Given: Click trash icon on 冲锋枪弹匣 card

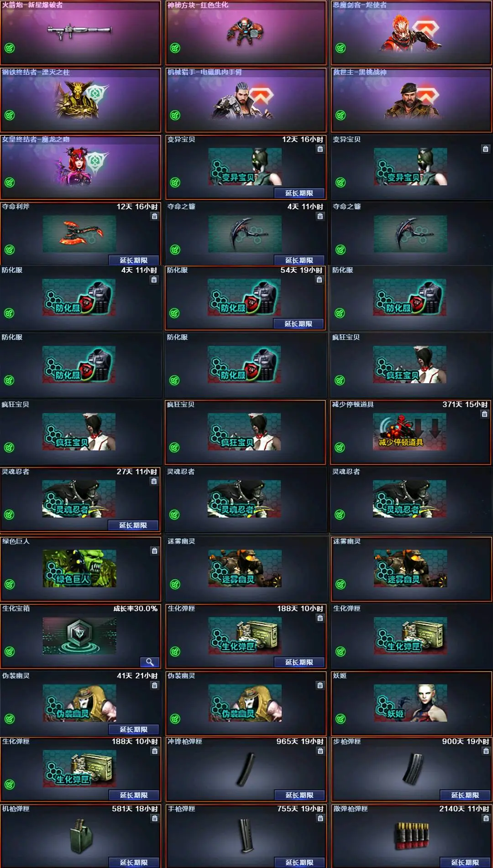Looking at the screenshot, I should tap(320, 751).
